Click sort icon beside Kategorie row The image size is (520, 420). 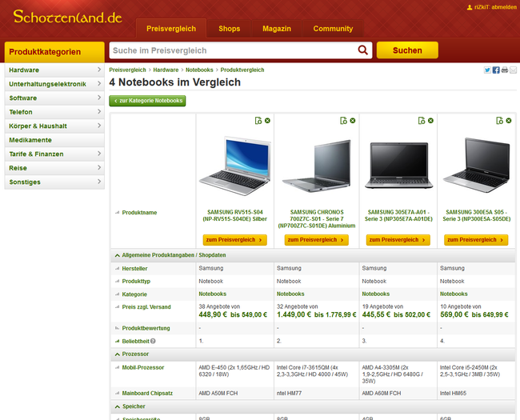tap(117, 294)
